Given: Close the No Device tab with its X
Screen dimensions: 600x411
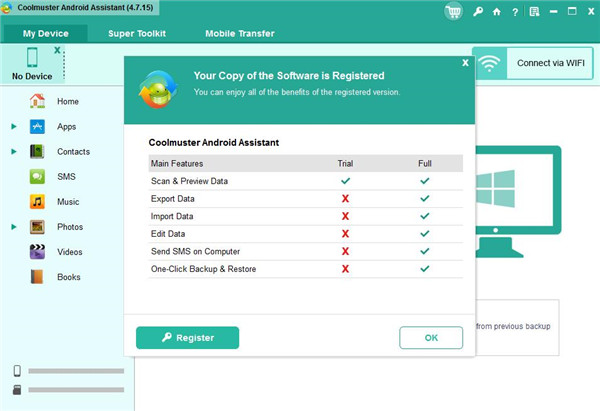Looking at the screenshot, I should 57,49.
